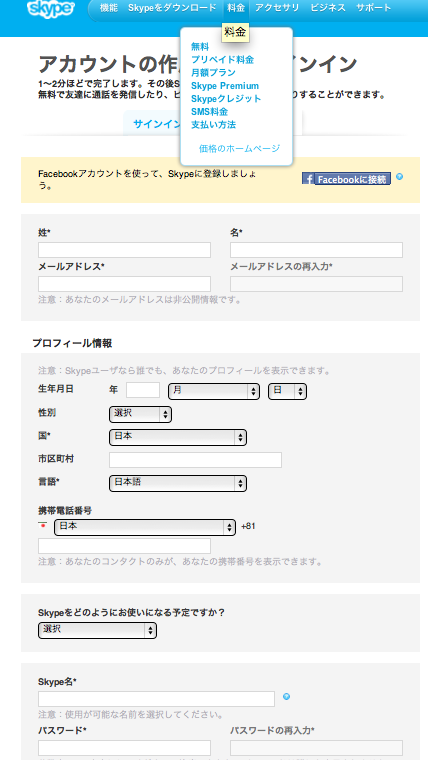Open the 日 day dropdown

[287, 392]
